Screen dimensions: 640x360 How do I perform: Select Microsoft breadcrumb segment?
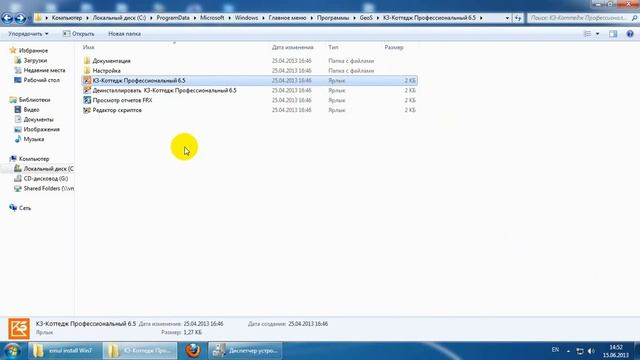tap(212, 18)
